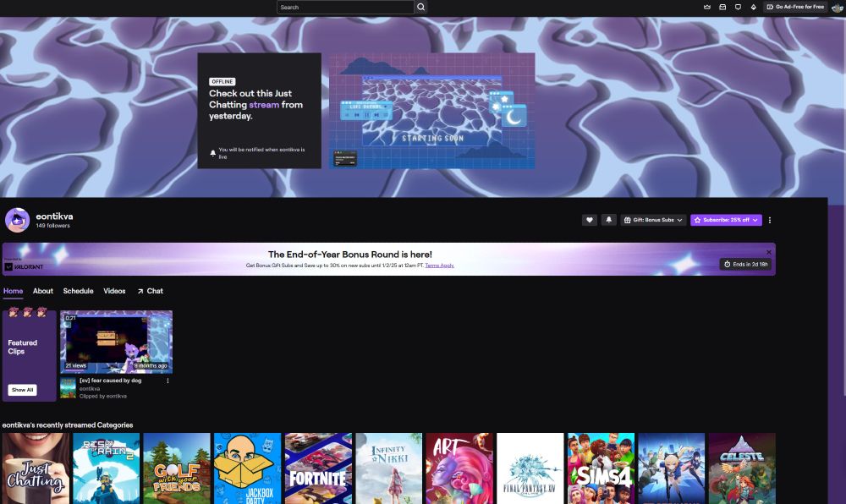Open the Art category
This screenshot has height=504, width=846.
[459, 468]
